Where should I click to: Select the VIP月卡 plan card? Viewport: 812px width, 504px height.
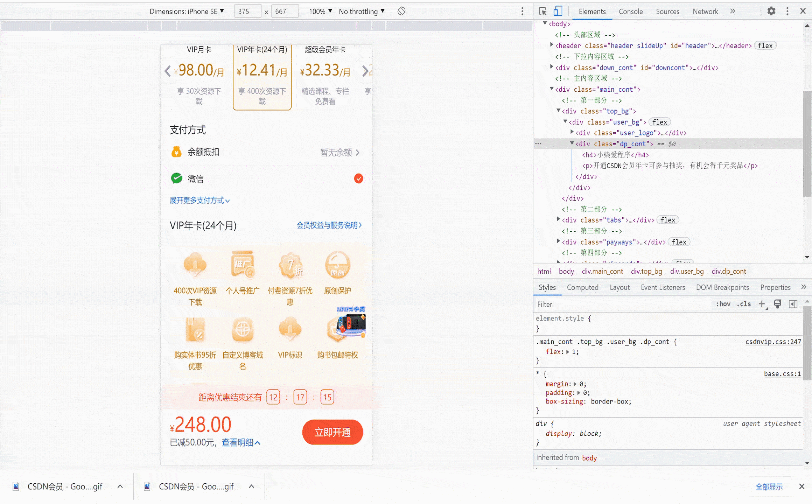click(x=199, y=77)
